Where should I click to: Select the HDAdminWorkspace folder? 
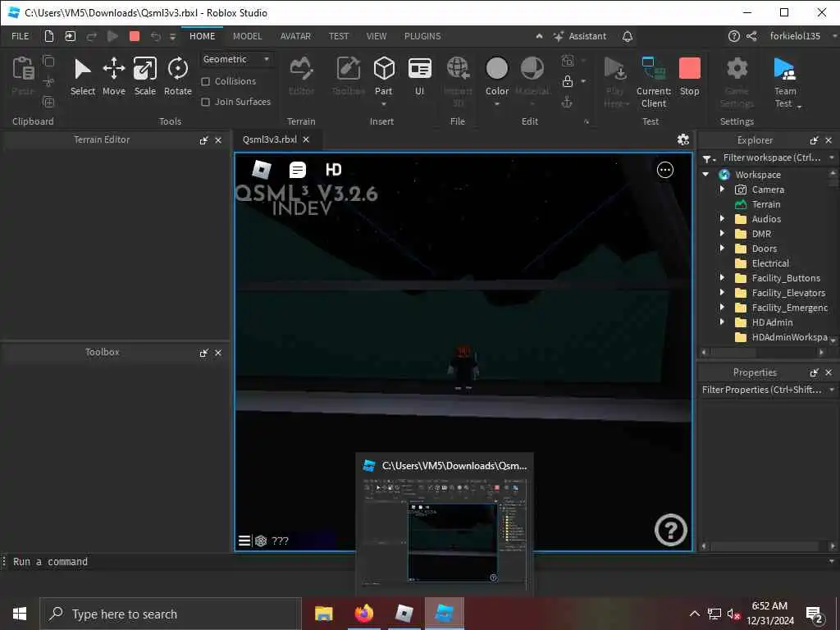coord(782,337)
